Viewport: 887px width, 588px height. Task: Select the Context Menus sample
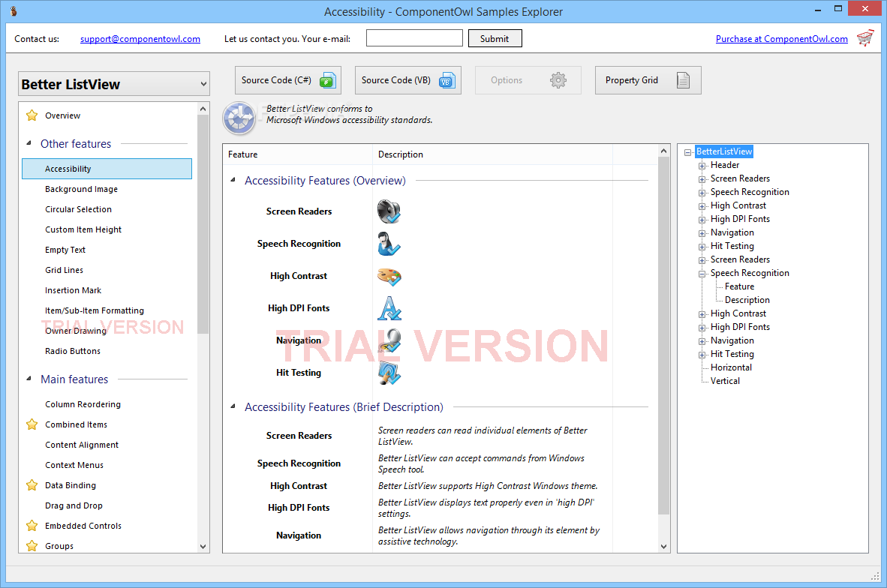pyautogui.click(x=74, y=465)
